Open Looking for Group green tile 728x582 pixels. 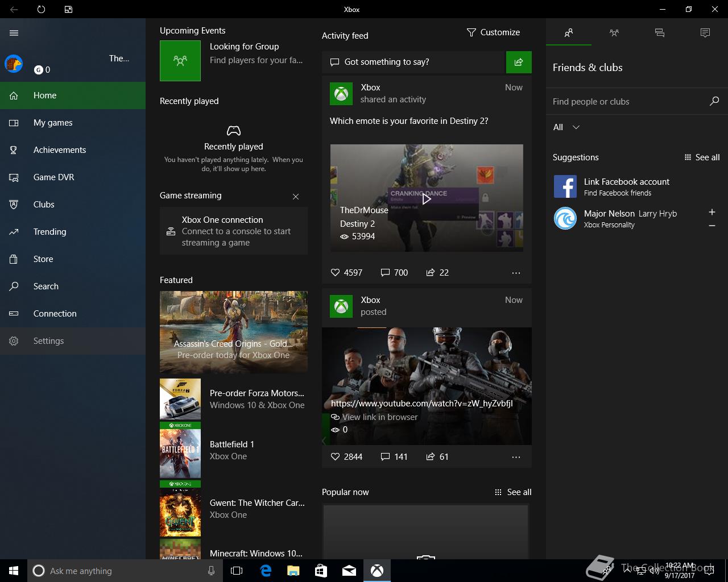pyautogui.click(x=180, y=60)
